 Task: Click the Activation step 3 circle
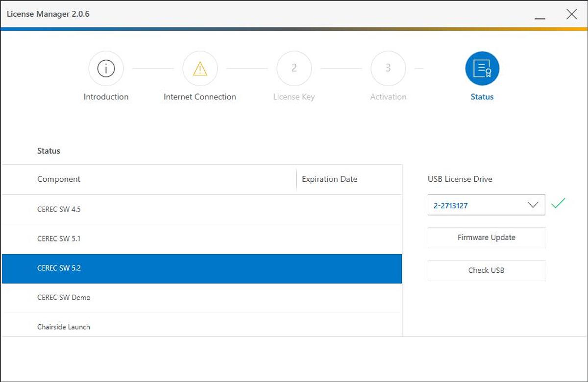(x=388, y=69)
